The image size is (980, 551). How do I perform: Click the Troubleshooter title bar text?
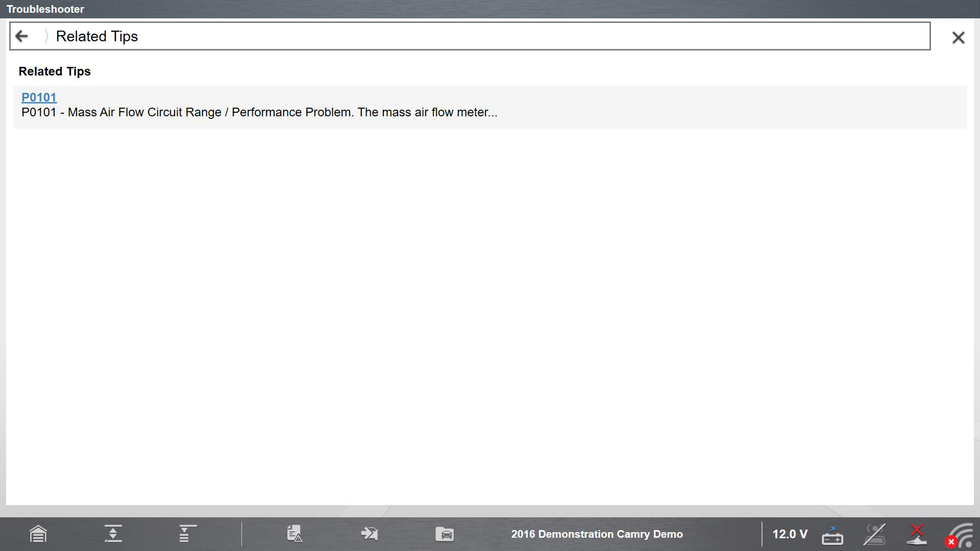coord(45,9)
